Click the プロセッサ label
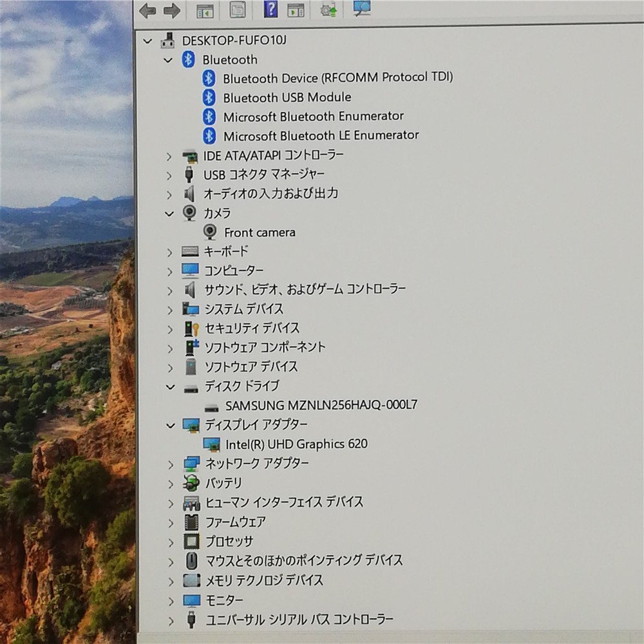 [229, 542]
